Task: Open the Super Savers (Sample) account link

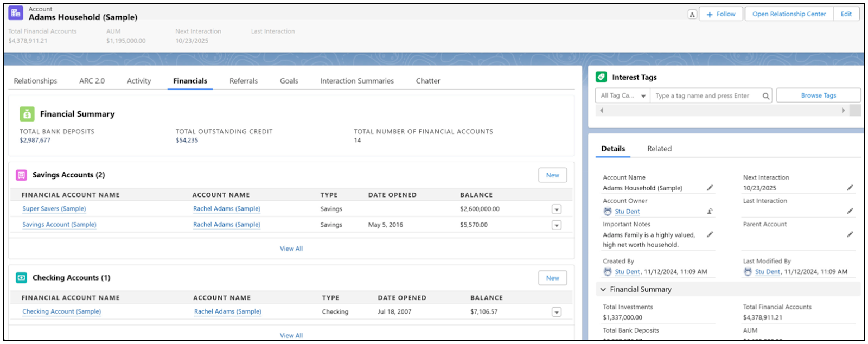Action: [x=54, y=209]
